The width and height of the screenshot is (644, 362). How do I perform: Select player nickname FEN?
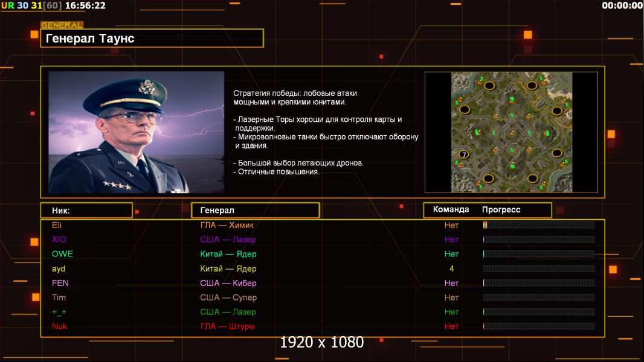[x=60, y=283]
